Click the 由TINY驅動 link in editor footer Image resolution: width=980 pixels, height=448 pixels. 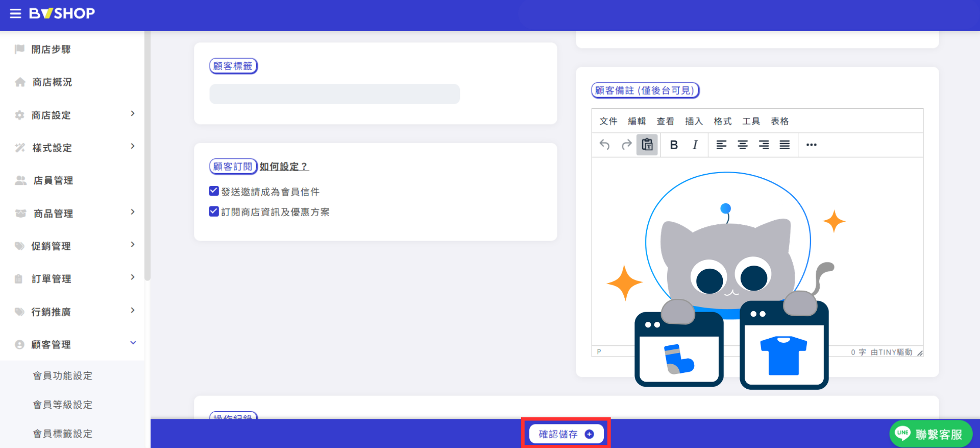coord(891,352)
